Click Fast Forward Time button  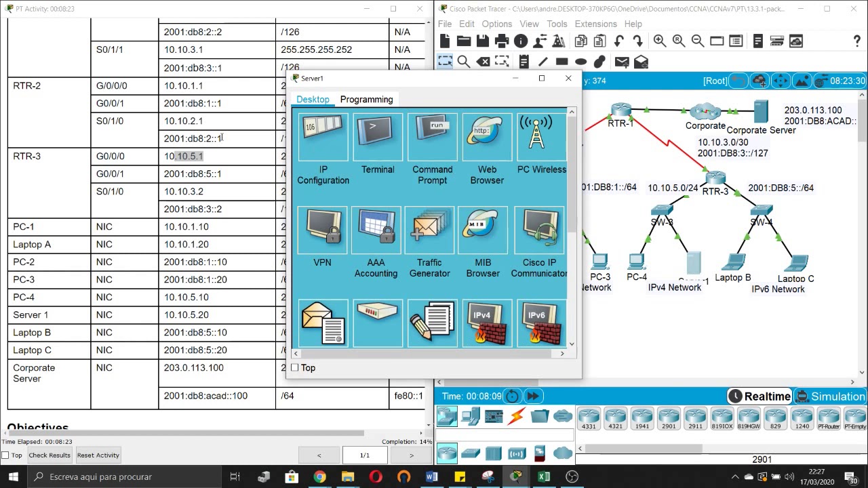pyautogui.click(x=533, y=396)
